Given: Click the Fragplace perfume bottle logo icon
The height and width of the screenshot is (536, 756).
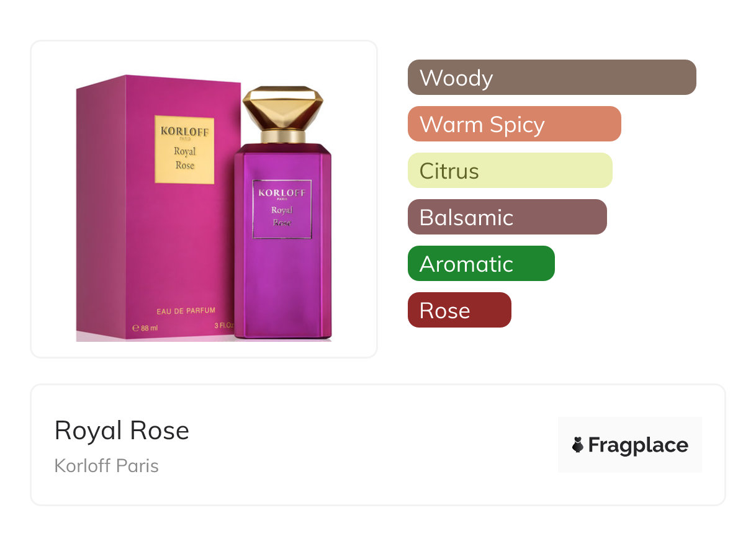Looking at the screenshot, I should [578, 445].
